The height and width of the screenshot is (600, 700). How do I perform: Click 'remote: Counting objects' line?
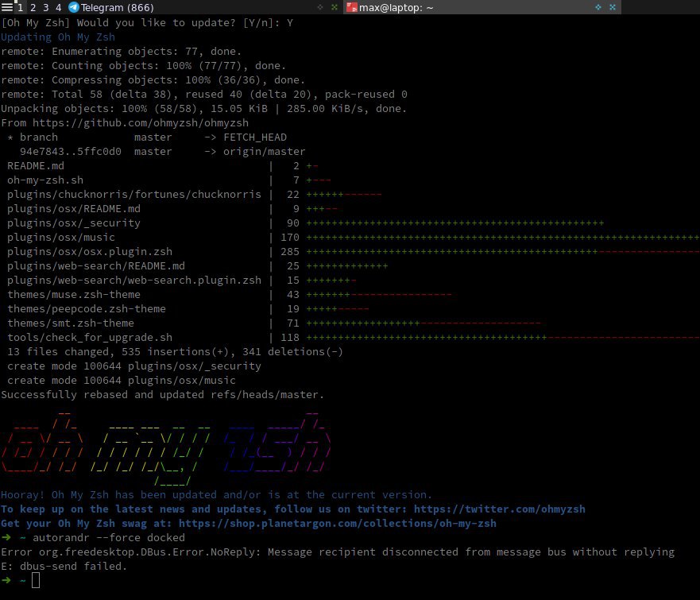pos(143,66)
